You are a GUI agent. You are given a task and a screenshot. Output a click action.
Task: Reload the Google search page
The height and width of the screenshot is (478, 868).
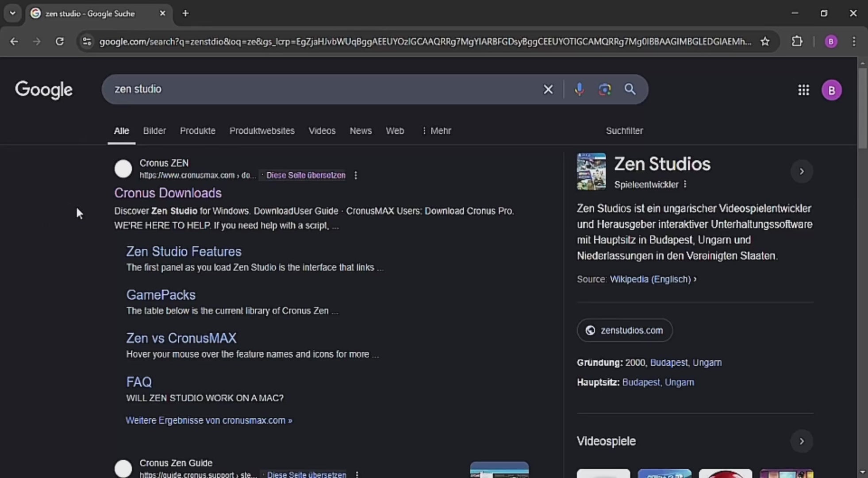(x=59, y=42)
